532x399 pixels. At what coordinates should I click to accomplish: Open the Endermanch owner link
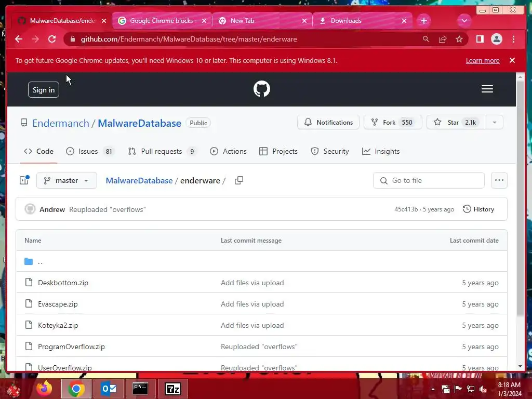tap(61, 123)
